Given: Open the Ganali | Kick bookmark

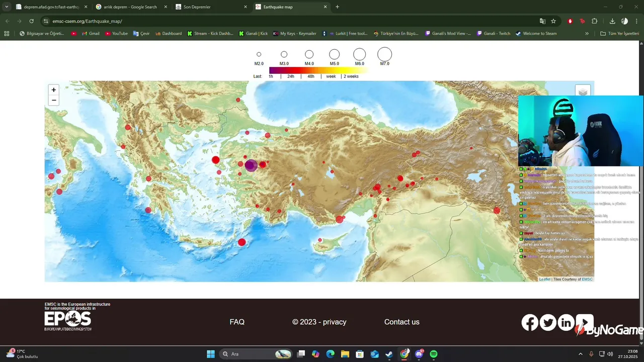Looking at the screenshot, I should point(253,34).
